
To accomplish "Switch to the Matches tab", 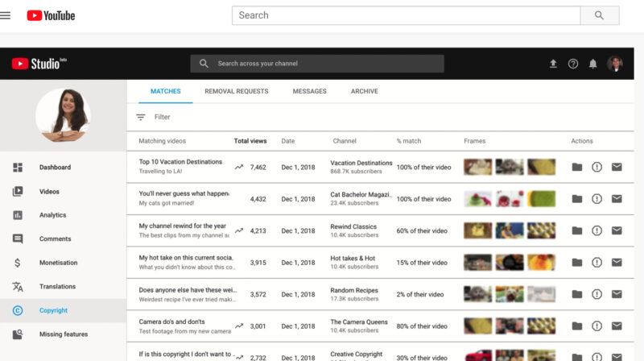I will coord(166,91).
